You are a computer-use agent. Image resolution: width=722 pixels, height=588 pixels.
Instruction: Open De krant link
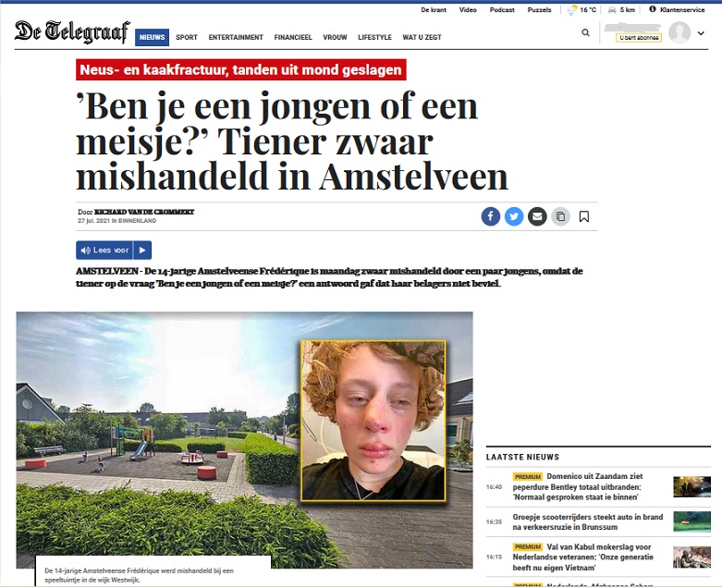(434, 9)
